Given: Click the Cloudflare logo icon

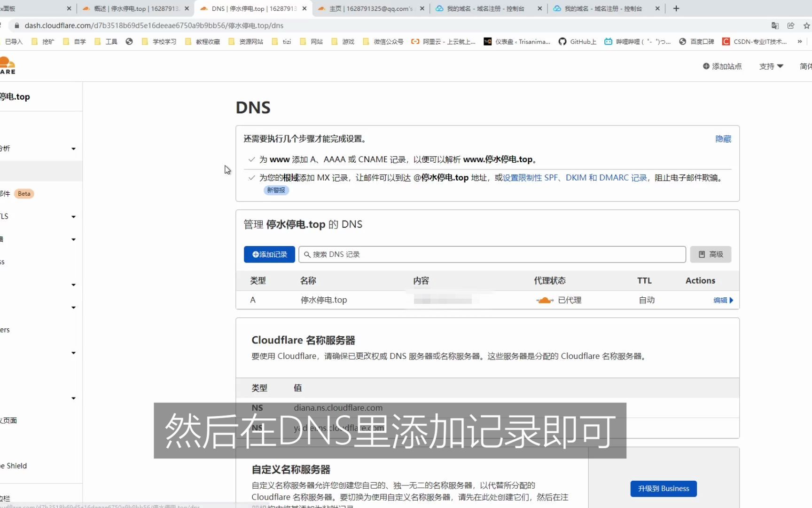Looking at the screenshot, I should coord(7,65).
